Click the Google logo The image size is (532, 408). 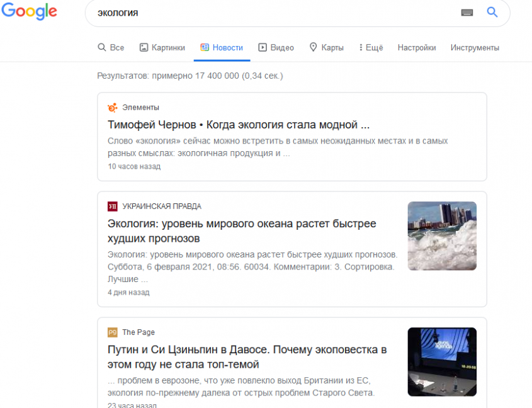[x=29, y=12]
